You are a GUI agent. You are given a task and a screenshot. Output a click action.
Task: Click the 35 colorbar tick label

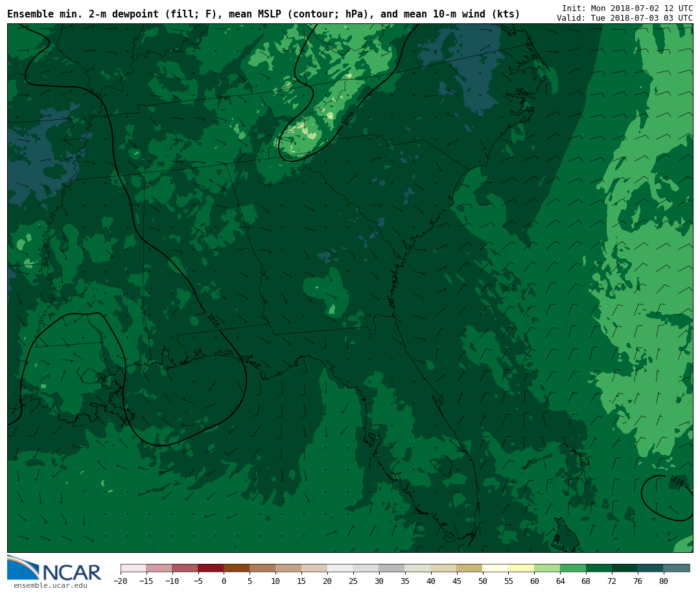click(405, 581)
